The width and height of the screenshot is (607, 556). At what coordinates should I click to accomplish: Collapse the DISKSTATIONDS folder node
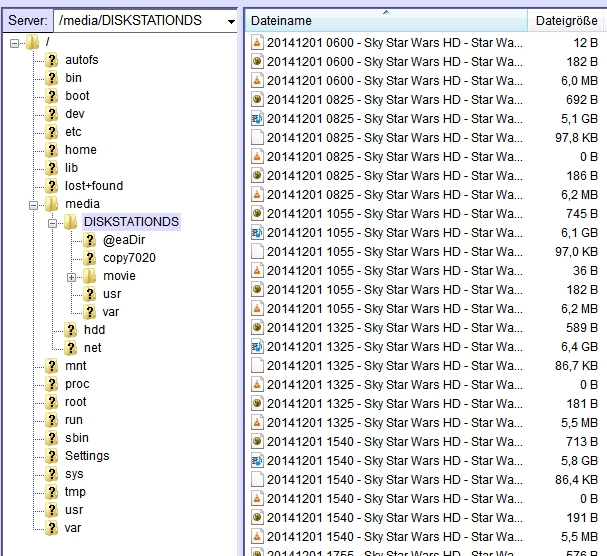click(52, 223)
